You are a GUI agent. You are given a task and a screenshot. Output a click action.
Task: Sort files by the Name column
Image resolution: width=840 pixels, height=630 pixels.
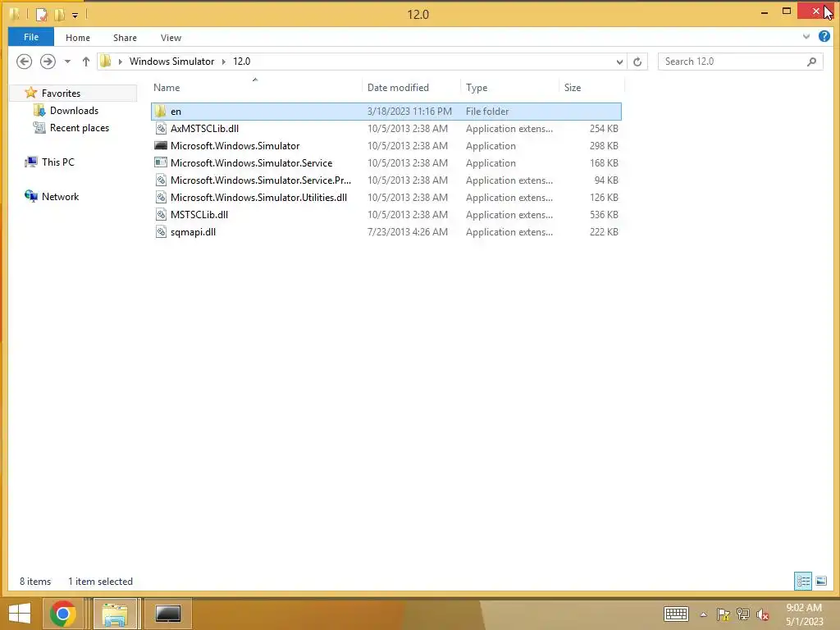(x=167, y=87)
